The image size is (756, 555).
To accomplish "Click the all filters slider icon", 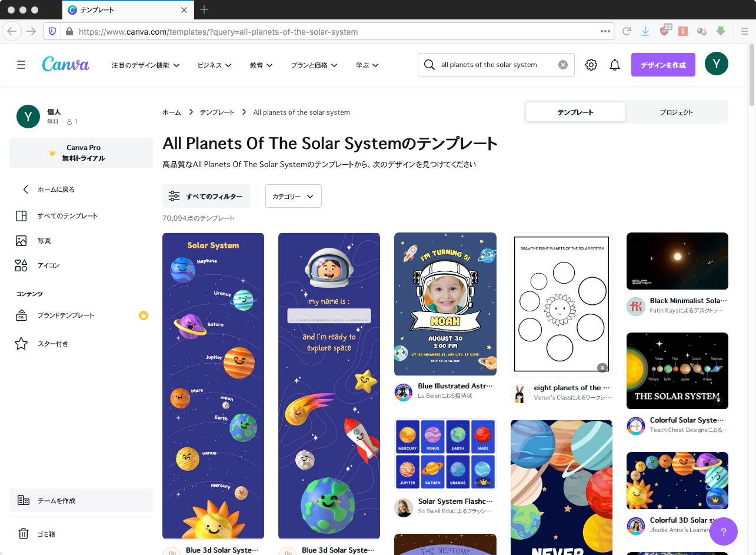I will [x=174, y=196].
